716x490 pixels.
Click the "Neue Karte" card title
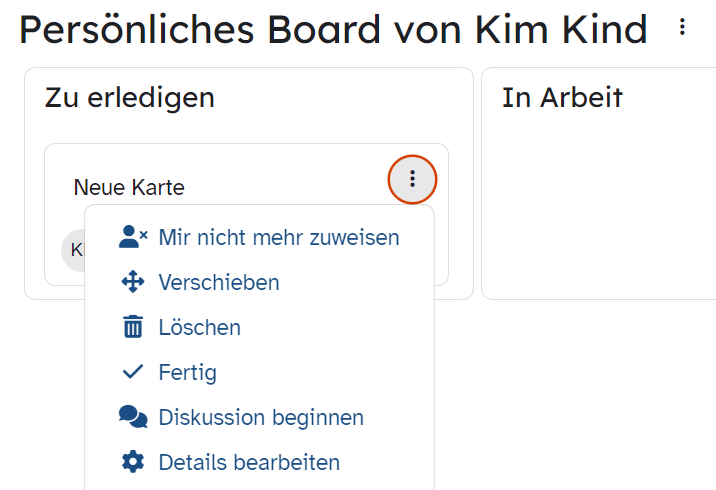tap(129, 187)
